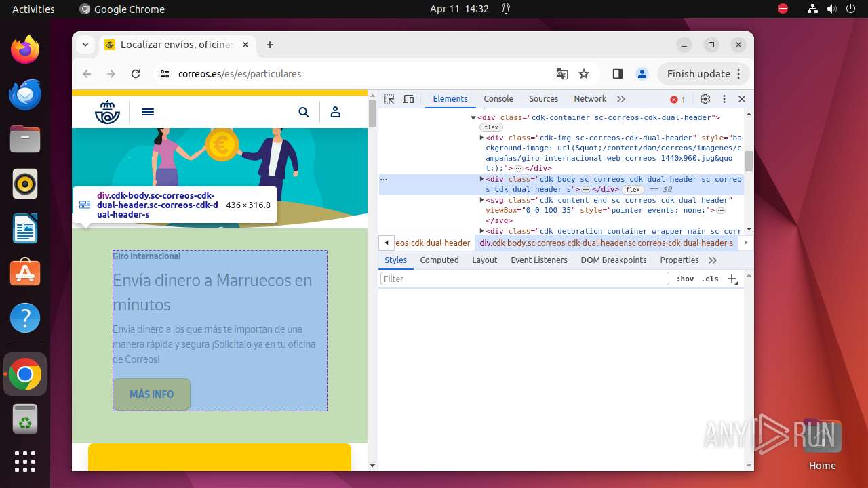The width and height of the screenshot is (868, 488).
Task: Open a new Chrome tab
Action: (x=270, y=45)
